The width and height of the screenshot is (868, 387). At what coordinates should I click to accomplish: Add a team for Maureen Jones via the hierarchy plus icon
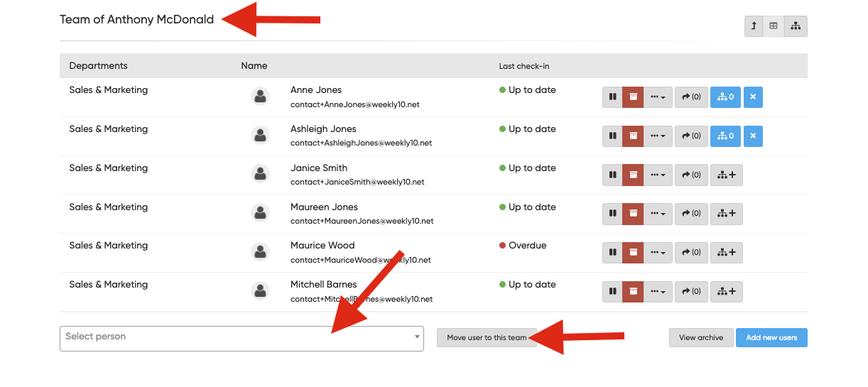coord(727,214)
